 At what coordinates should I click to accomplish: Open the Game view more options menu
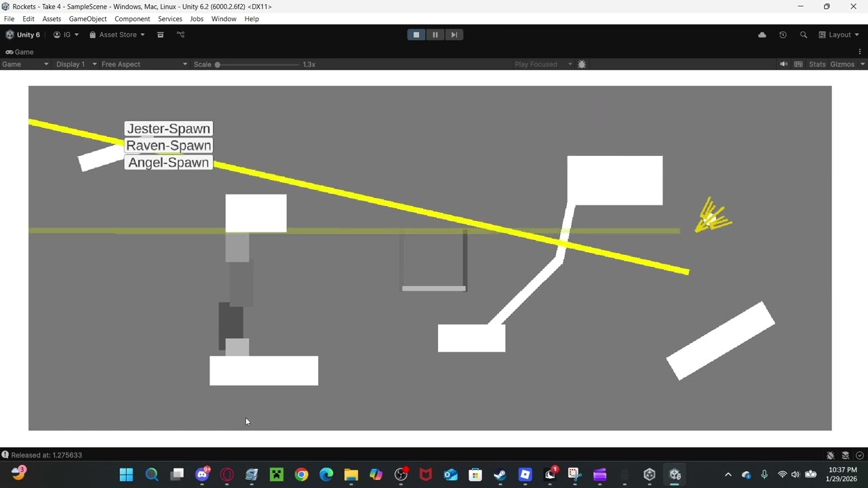click(860, 52)
